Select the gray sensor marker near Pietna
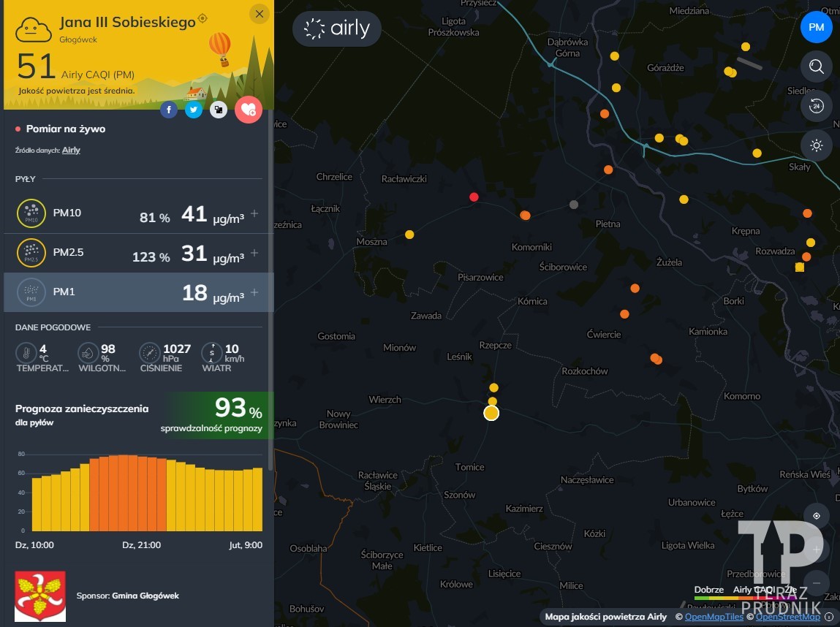The height and width of the screenshot is (627, 840). 574,205
